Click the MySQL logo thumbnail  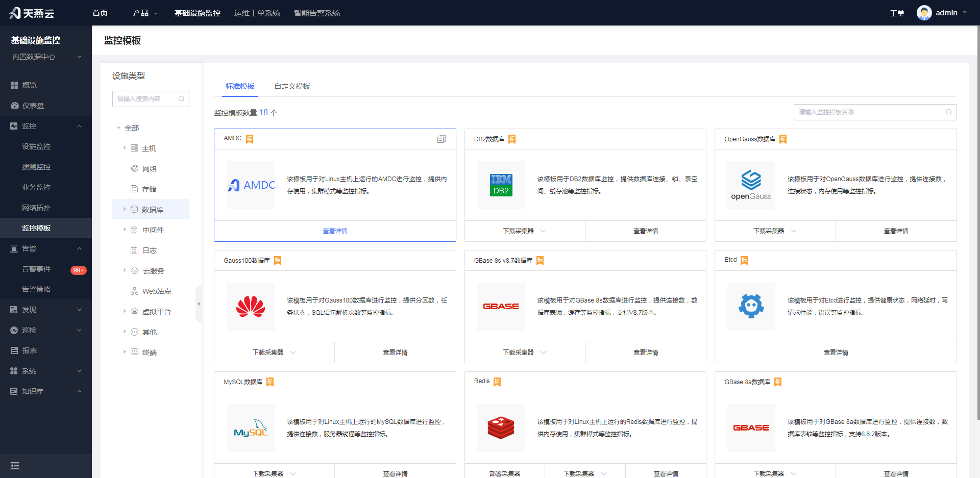251,428
